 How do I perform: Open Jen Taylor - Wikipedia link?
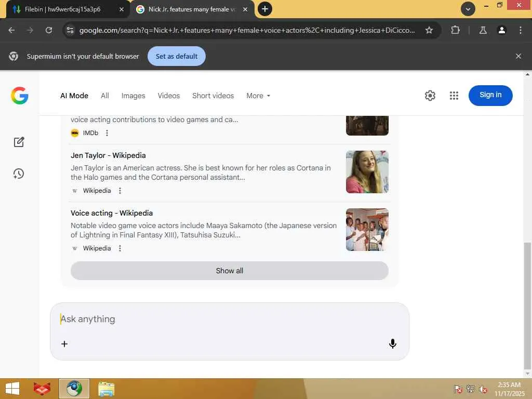click(x=108, y=155)
